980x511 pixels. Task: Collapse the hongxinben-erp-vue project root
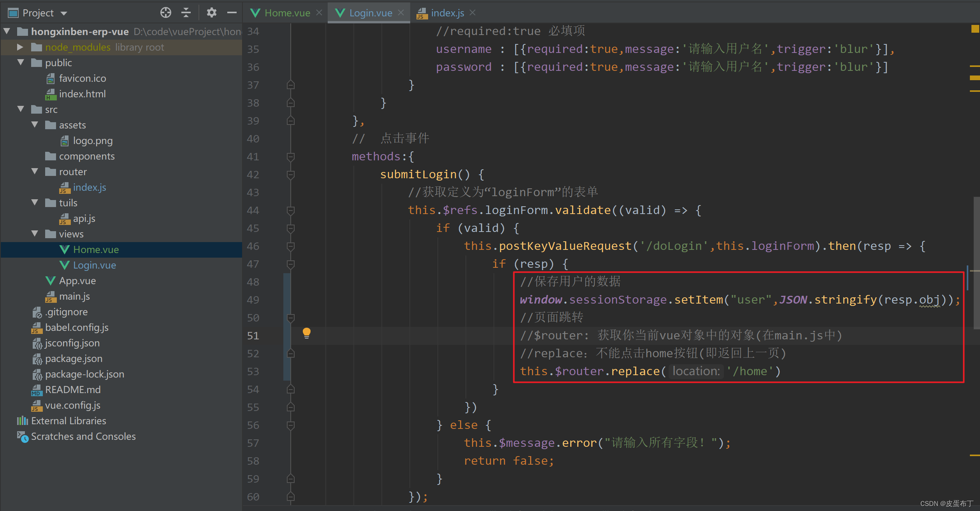pos(7,31)
